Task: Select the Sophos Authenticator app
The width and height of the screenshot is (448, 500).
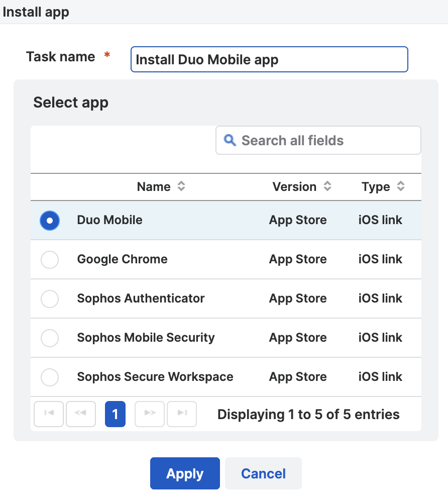Action: 50,298
